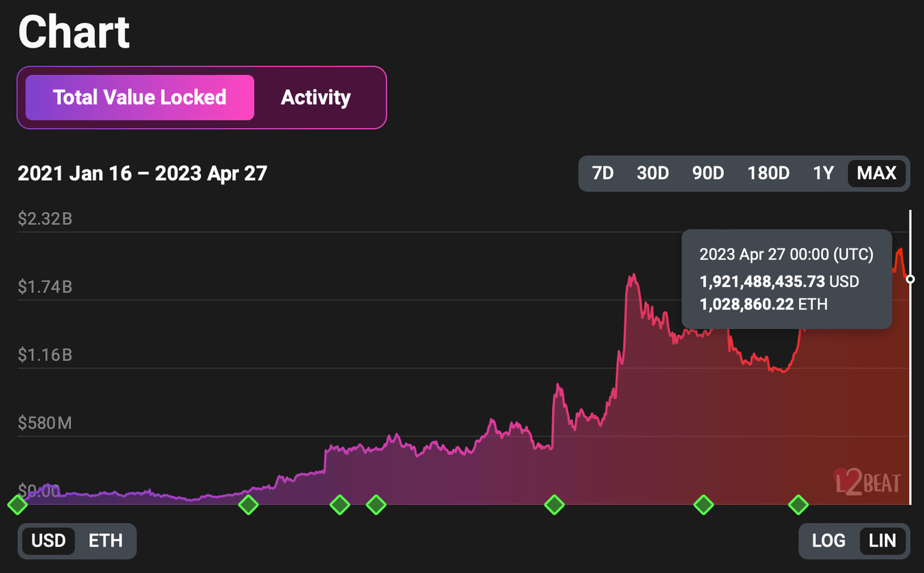Screen dimensions: 924x573
Task: Select the fourth green diamond milestone from left
Action: tap(377, 504)
